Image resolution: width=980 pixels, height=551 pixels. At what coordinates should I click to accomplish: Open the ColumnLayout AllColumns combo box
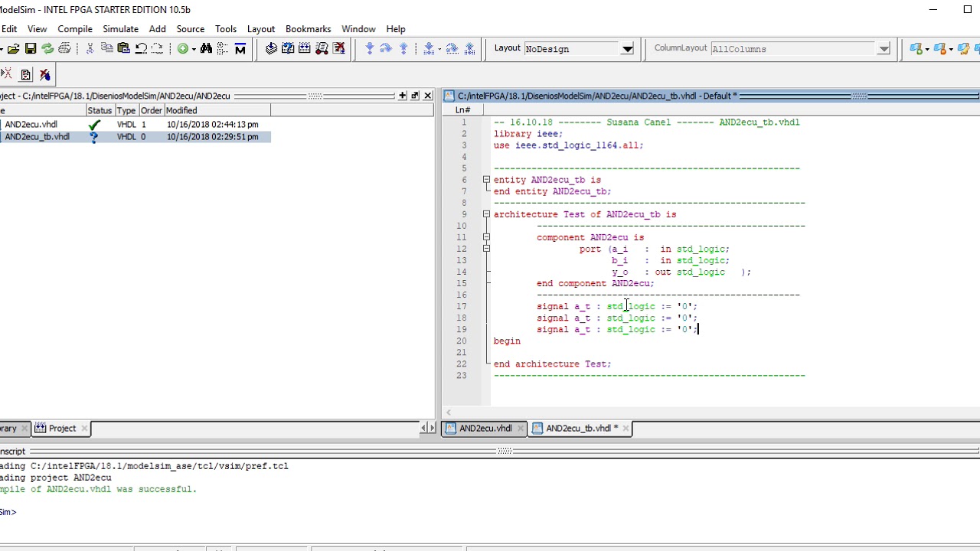point(884,49)
